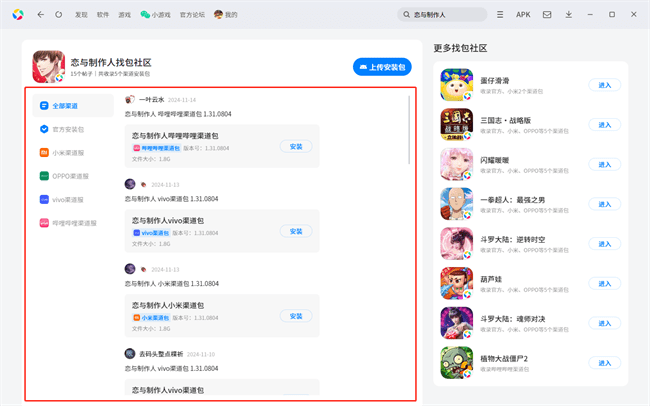Viewport: 650px width, 406px height.
Task: Open the 一拳超人:最强之男 game icon
Action: (x=456, y=204)
